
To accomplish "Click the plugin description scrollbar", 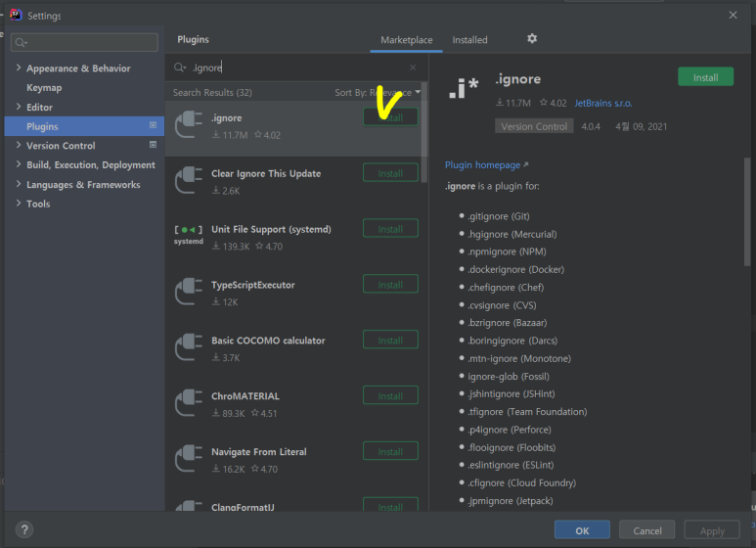I will pyautogui.click(x=747, y=211).
